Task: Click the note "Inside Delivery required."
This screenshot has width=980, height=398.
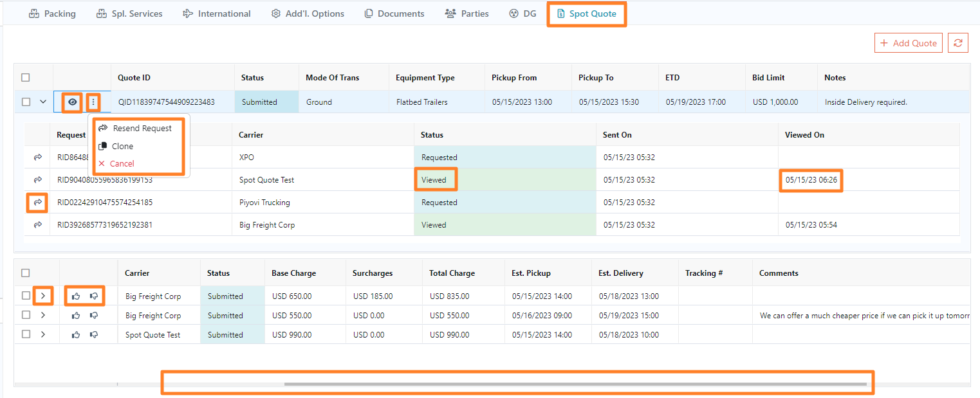Action: 866,102
